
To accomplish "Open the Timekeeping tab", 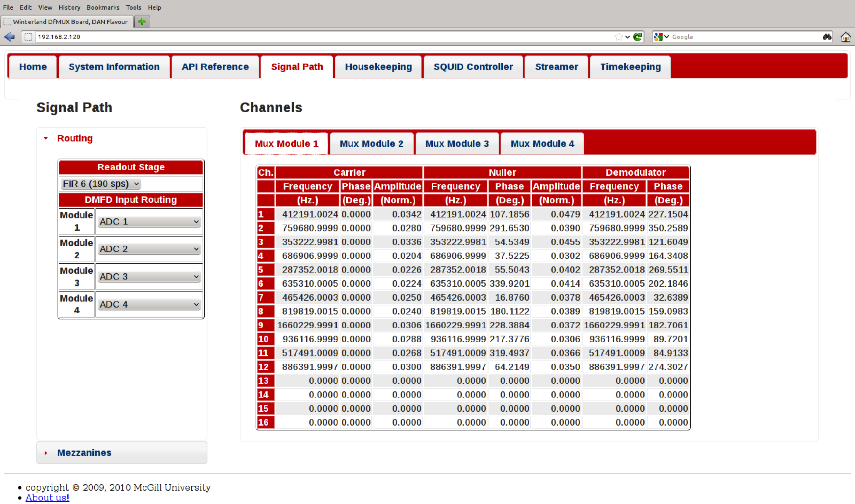I will click(x=631, y=67).
